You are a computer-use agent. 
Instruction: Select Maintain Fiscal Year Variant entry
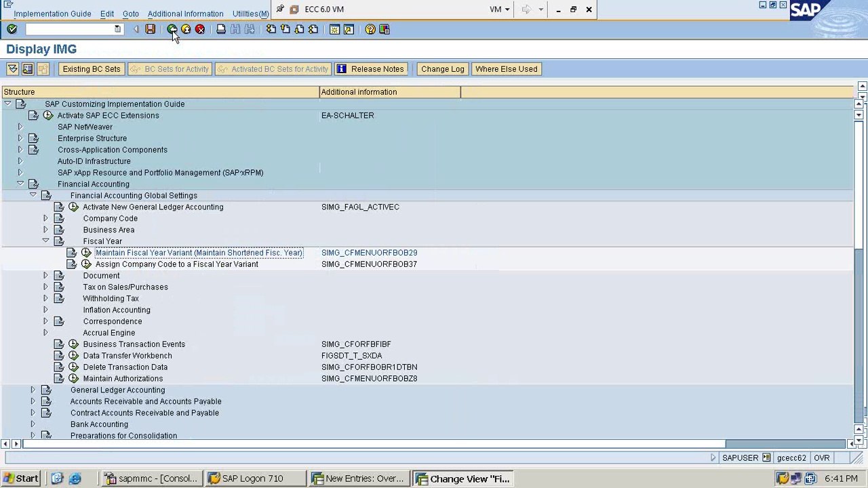[x=199, y=252]
